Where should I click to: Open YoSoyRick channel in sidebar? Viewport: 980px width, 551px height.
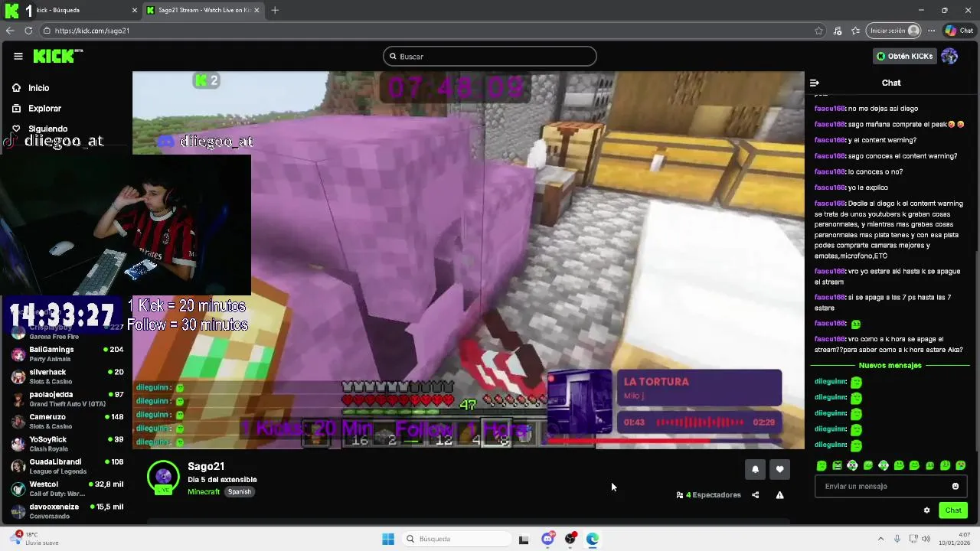[x=67, y=444]
